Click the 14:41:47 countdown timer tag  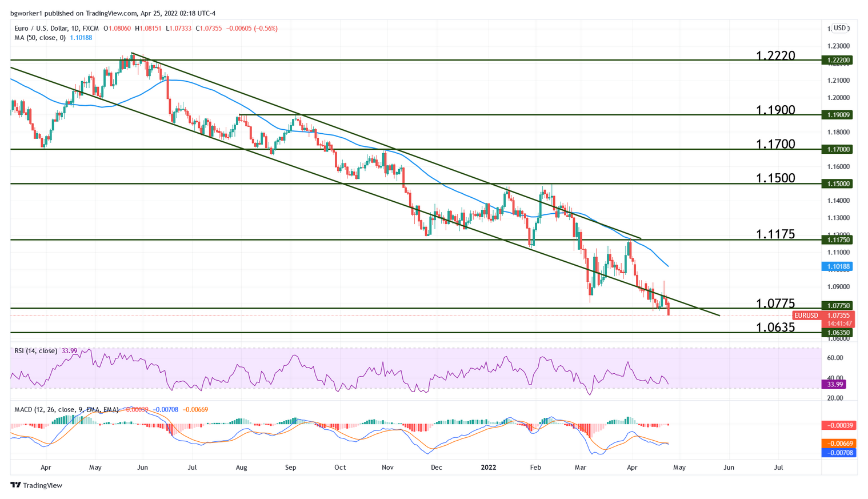(838, 324)
